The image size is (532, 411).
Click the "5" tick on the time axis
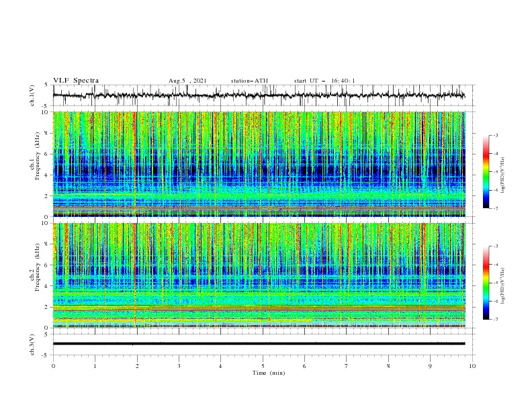(263, 366)
